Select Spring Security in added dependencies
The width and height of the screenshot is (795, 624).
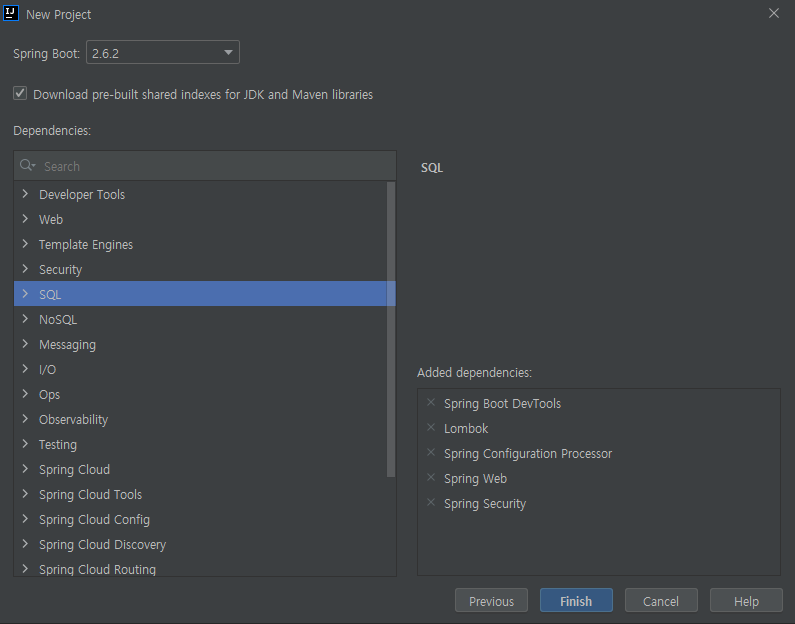click(485, 503)
